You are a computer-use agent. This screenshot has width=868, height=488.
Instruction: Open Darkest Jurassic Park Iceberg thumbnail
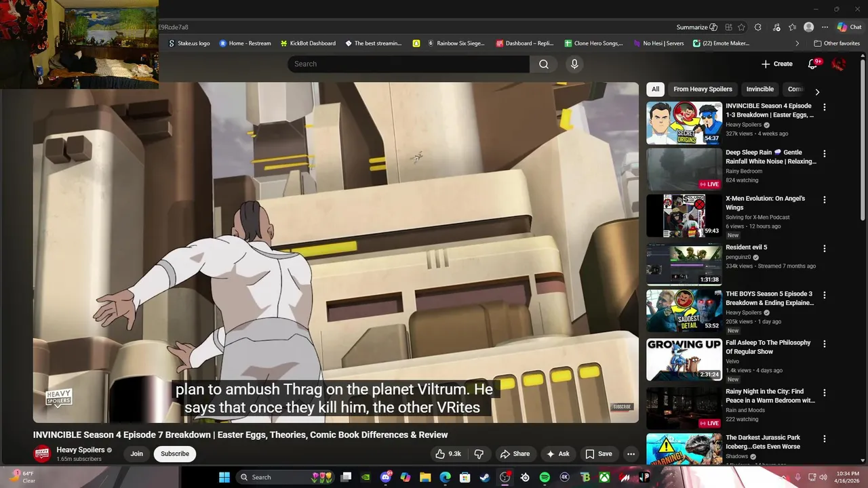pyautogui.click(x=684, y=450)
